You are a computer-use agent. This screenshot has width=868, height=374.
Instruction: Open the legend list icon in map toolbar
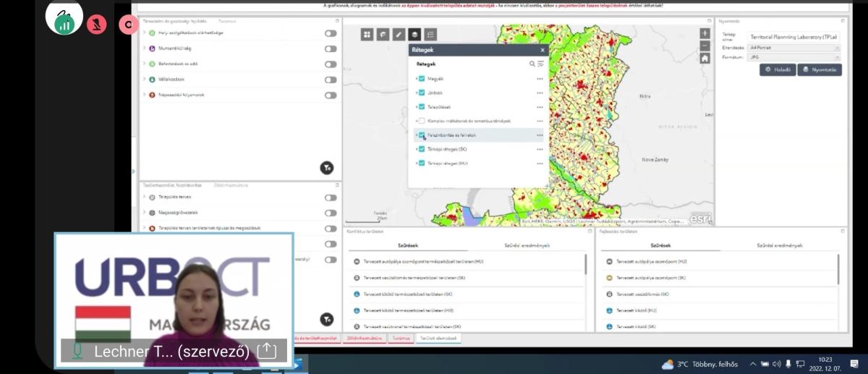click(x=430, y=34)
